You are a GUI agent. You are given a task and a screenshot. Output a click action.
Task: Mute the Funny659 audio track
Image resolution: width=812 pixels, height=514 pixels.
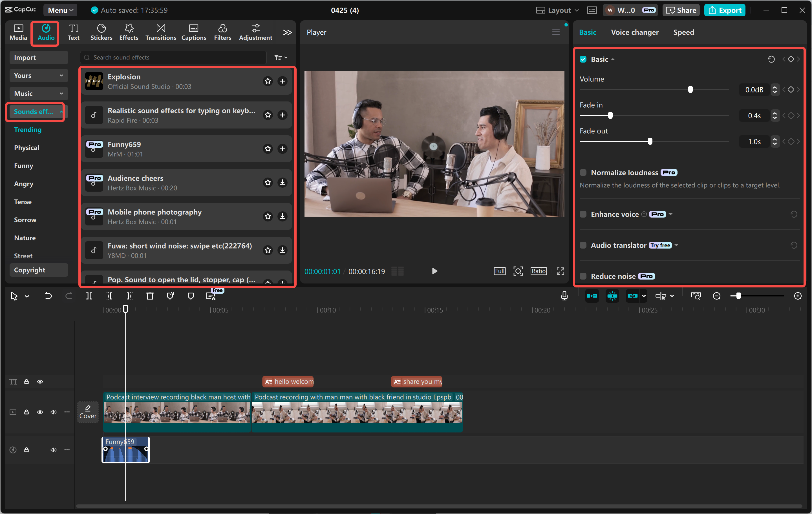tap(53, 450)
